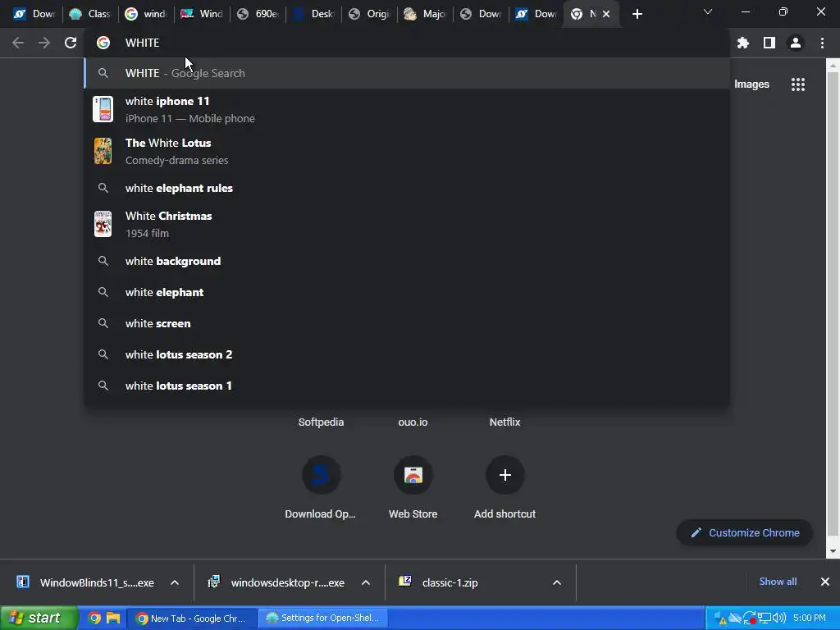Select the plain white elephant suggestion
This screenshot has width=840, height=630.
(407, 292)
